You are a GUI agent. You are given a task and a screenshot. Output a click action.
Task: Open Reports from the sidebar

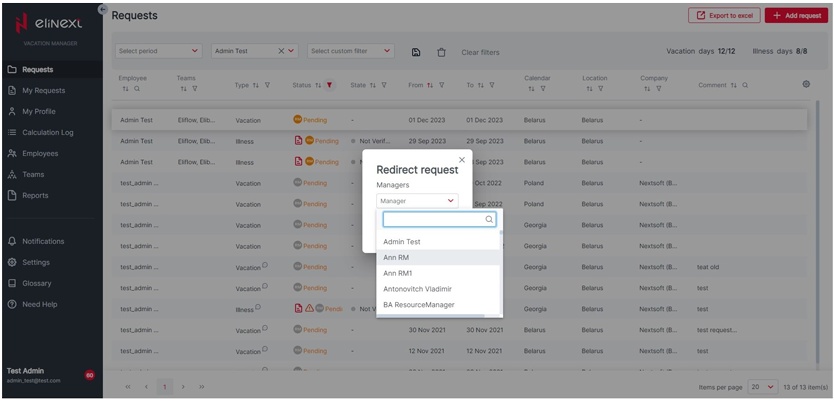35,195
